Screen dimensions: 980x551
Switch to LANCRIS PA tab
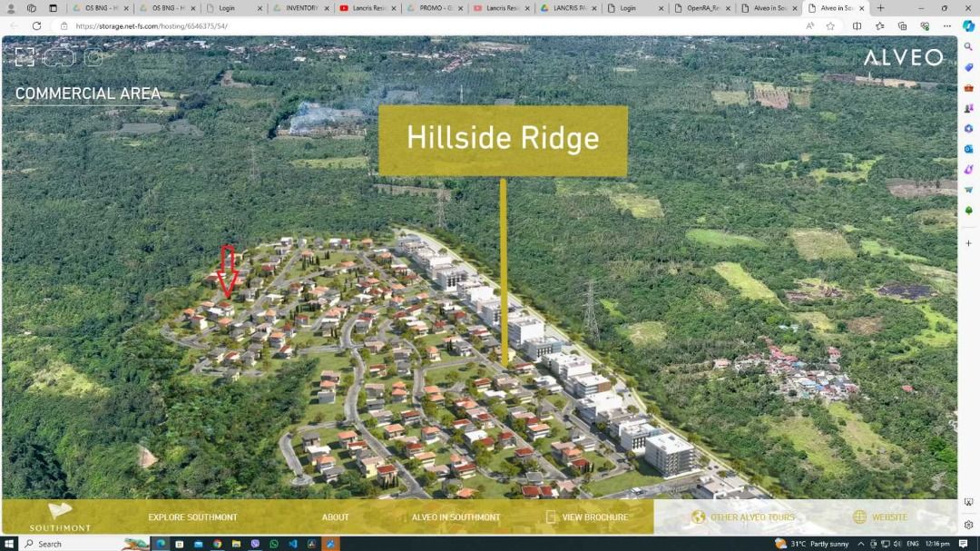point(568,8)
